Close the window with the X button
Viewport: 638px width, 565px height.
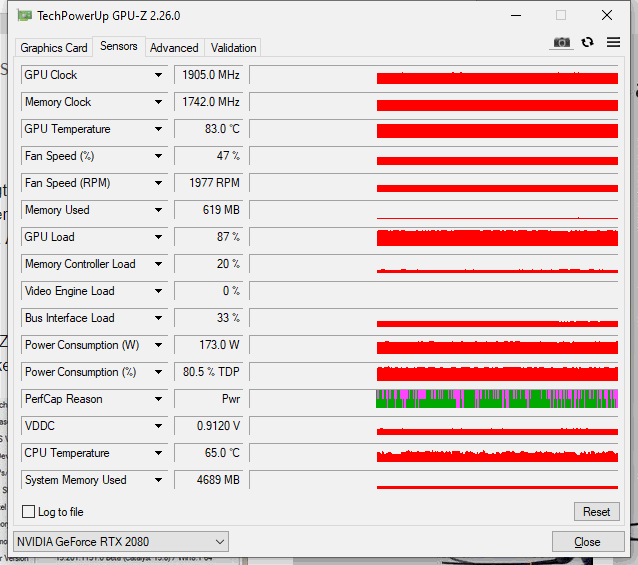607,15
